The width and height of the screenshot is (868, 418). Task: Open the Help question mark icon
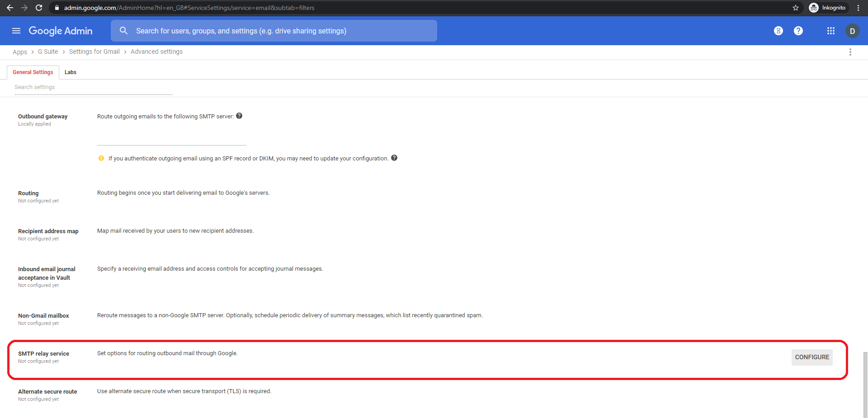click(x=798, y=31)
